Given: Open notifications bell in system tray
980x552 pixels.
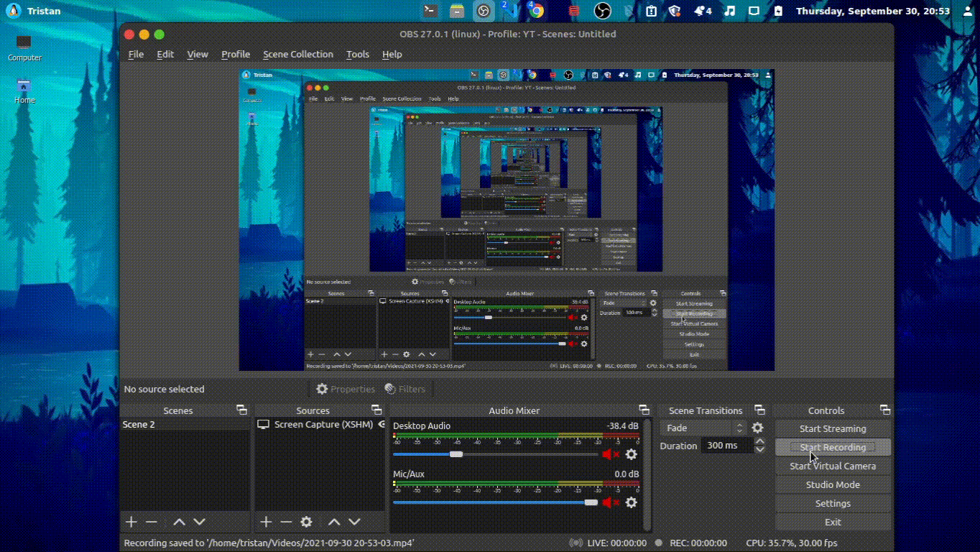Looking at the screenshot, I should (702, 11).
